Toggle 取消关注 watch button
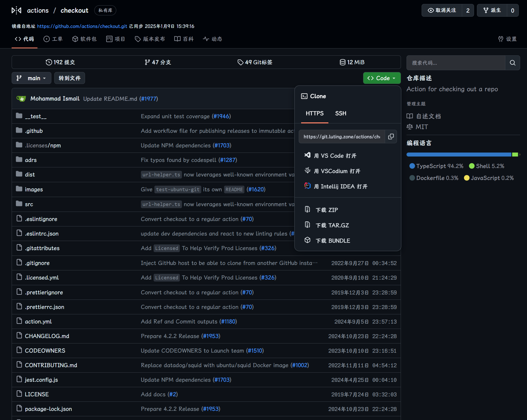Viewport: 527px width, 420px height. point(442,10)
